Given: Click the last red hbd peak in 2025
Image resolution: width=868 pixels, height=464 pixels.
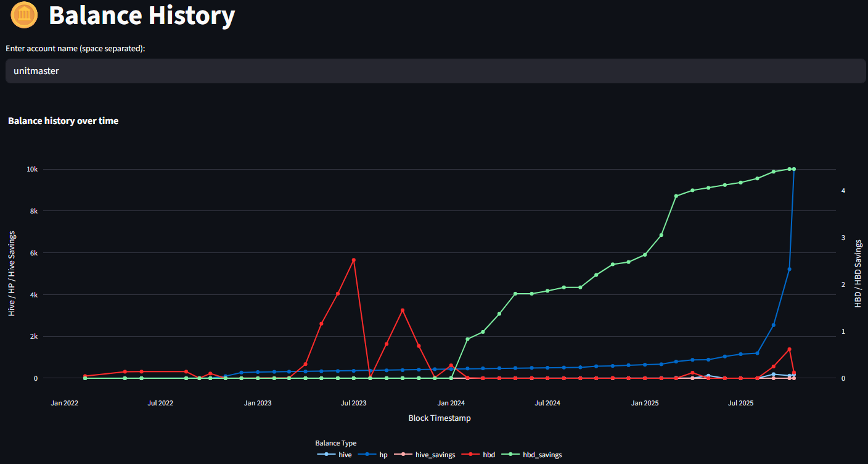Looking at the screenshot, I should click(789, 349).
